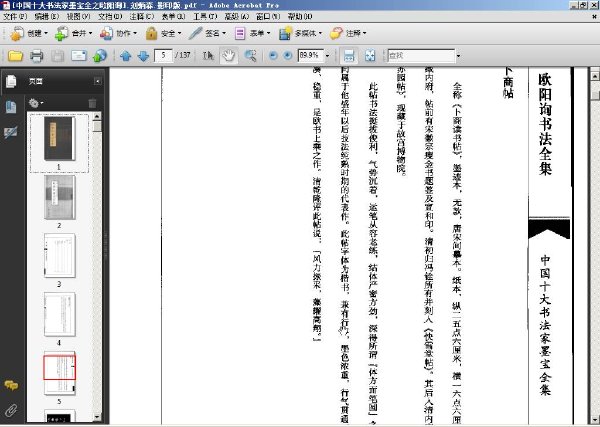Select the Hand tool

click(x=229, y=56)
